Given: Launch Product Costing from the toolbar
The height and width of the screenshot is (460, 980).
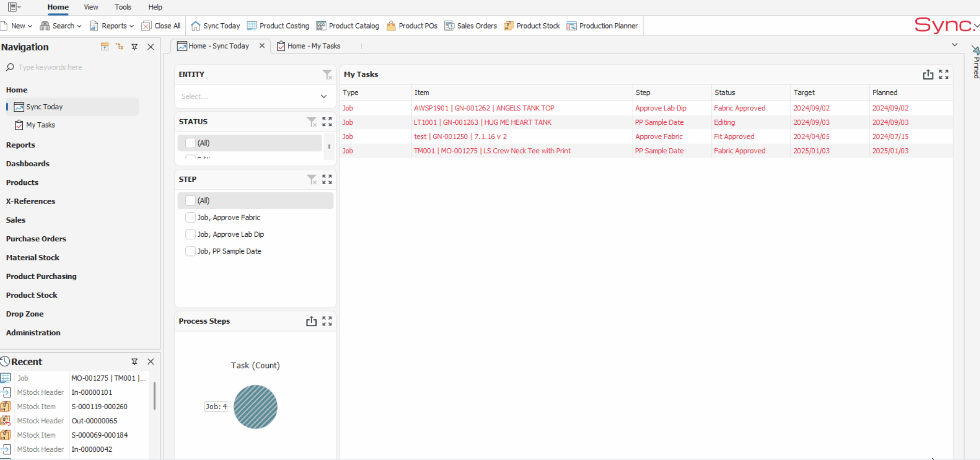Looking at the screenshot, I should [278, 26].
